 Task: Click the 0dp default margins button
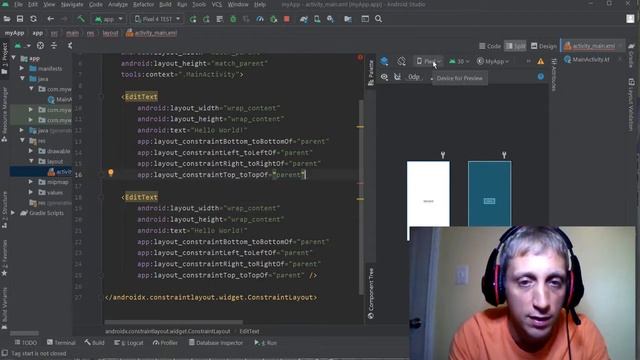pos(413,77)
